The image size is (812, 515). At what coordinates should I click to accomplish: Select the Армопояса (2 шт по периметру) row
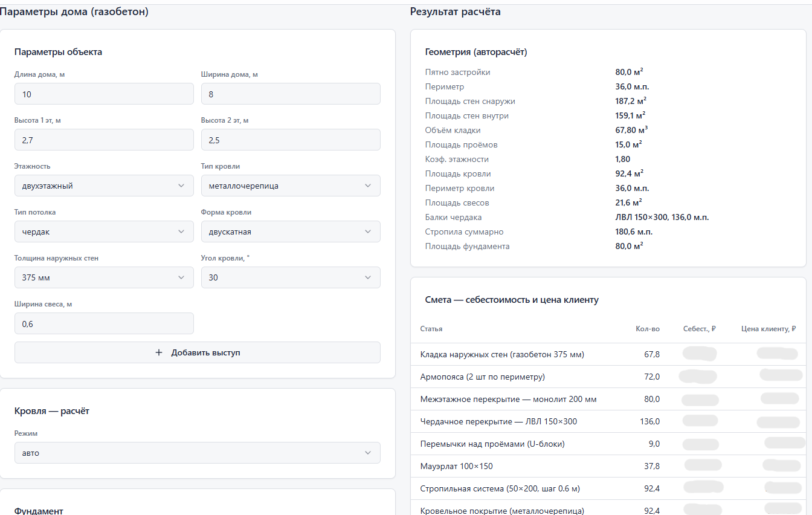pyautogui.click(x=608, y=377)
